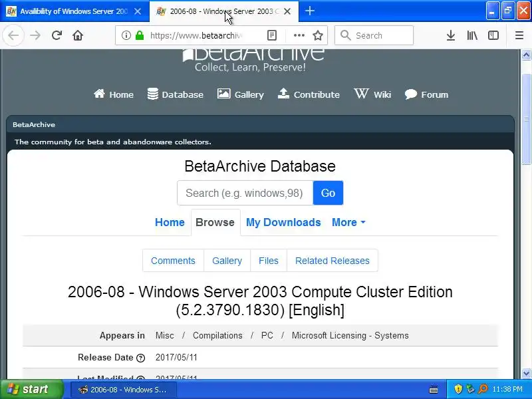Open the Compilations category link
This screenshot has width=532, height=399.
click(217, 336)
